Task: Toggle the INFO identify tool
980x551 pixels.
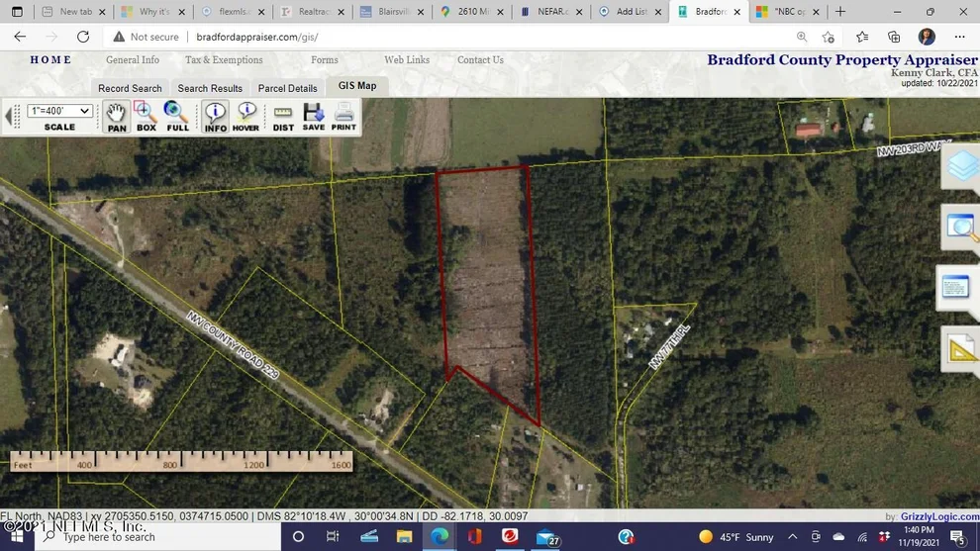Action: point(216,116)
